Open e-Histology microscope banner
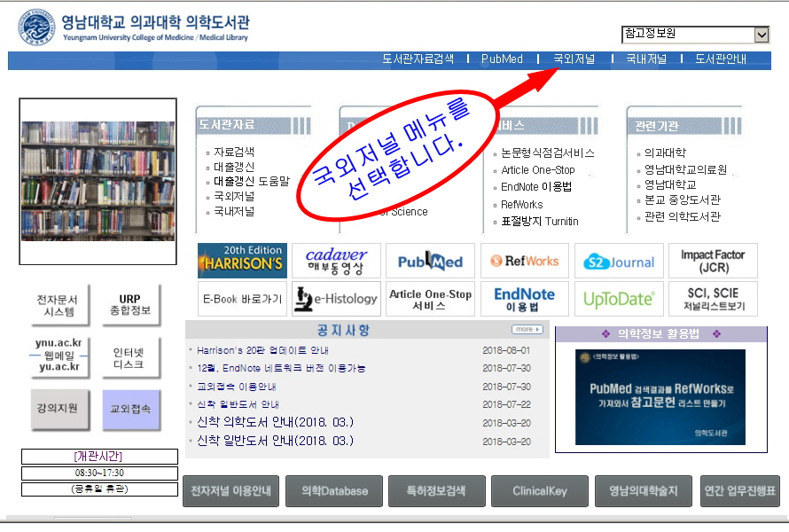The height and width of the screenshot is (532, 789). (x=336, y=299)
